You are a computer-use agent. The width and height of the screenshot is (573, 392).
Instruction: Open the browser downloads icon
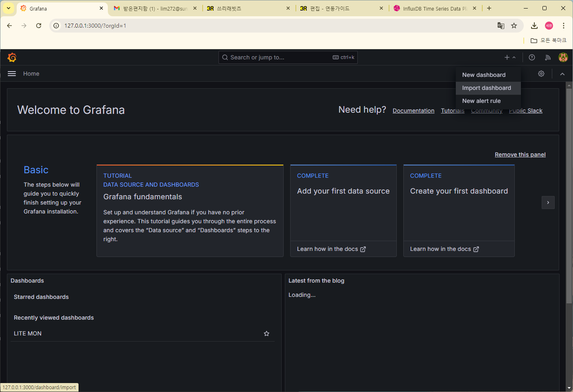pos(534,26)
